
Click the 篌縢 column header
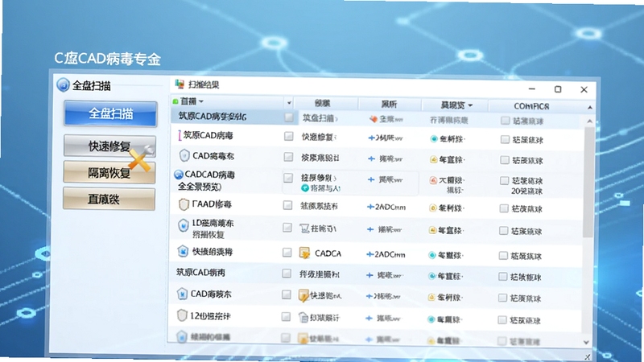tap(323, 103)
